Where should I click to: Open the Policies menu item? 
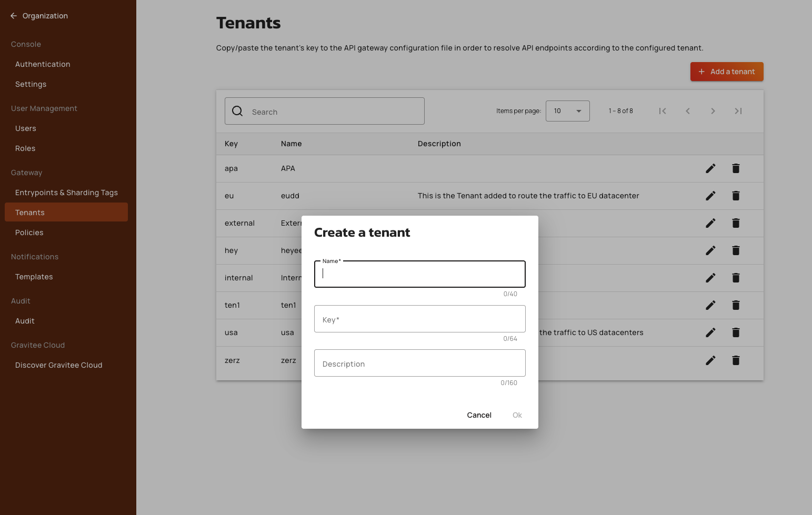[29, 233]
